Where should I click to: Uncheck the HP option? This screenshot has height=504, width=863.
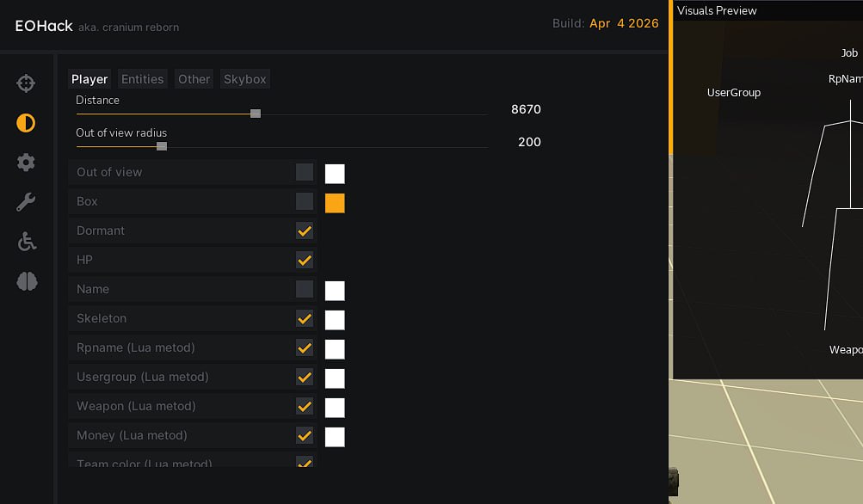point(305,260)
